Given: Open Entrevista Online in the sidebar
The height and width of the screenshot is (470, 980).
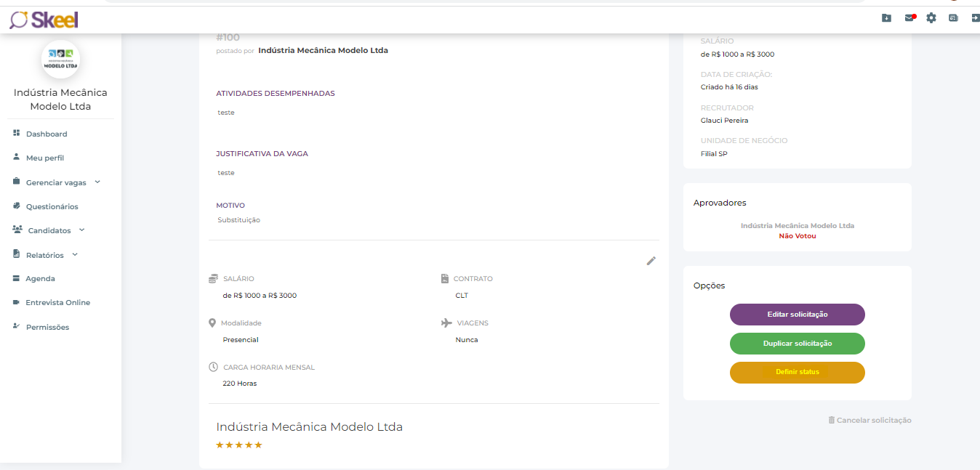Looking at the screenshot, I should click(x=57, y=302).
